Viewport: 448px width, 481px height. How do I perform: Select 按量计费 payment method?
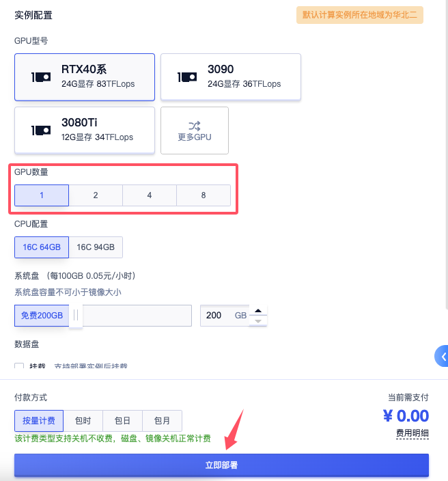(39, 421)
